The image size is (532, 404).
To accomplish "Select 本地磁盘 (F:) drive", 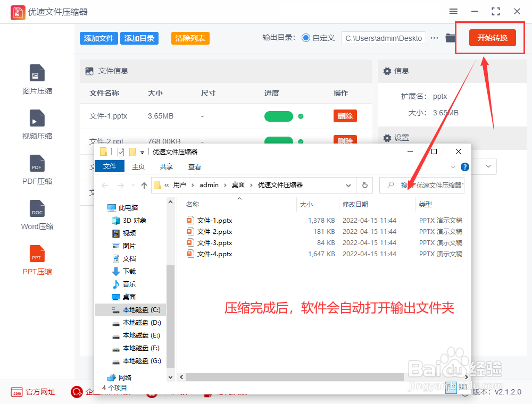I will tap(136, 348).
